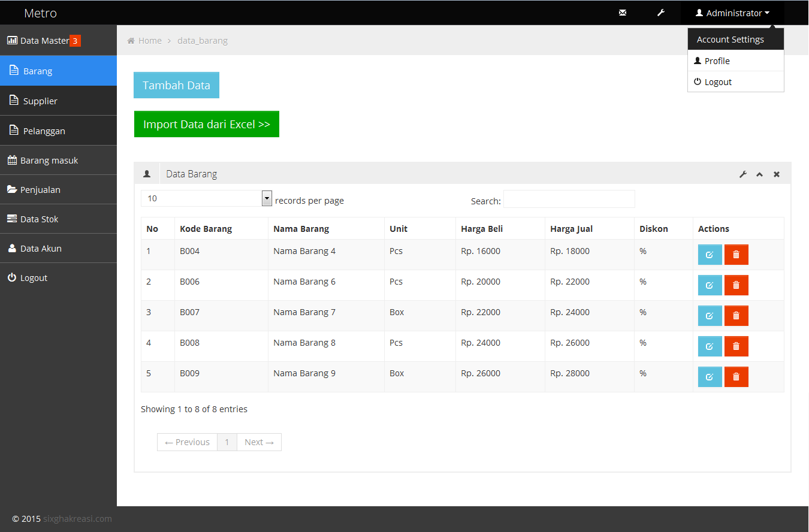Open the Data Barang panel settings wrench icon
Screen dimensions: 809x532
point(743,174)
